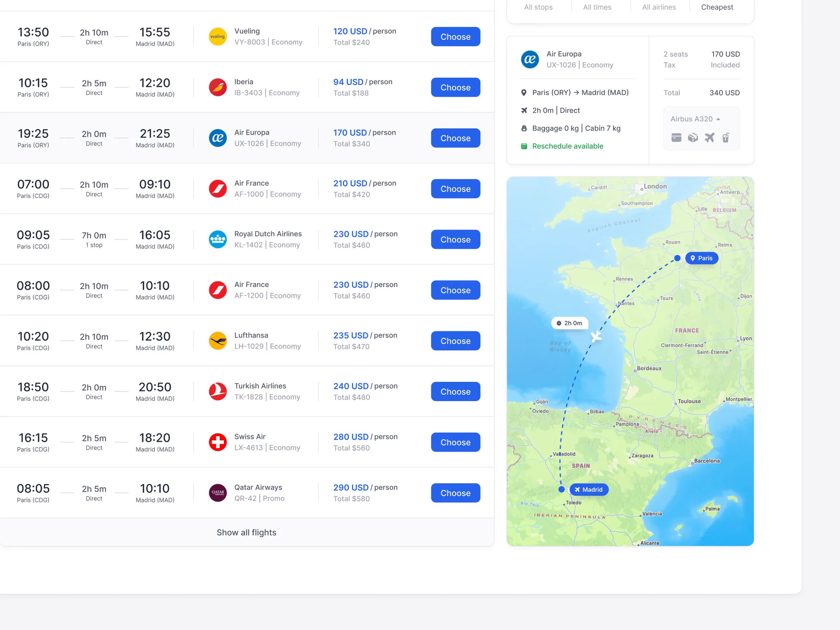
Task: Click Show all flights
Action: (x=247, y=532)
